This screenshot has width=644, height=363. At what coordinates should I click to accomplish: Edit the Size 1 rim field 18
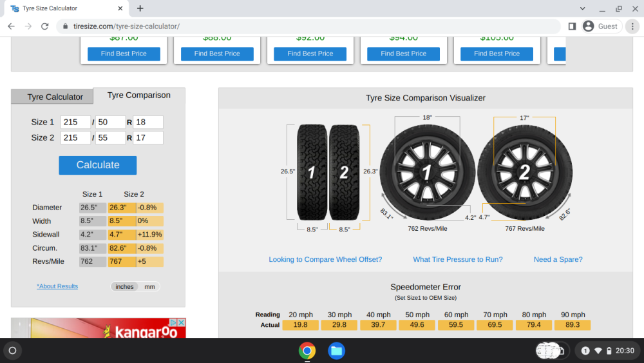pyautogui.click(x=148, y=122)
